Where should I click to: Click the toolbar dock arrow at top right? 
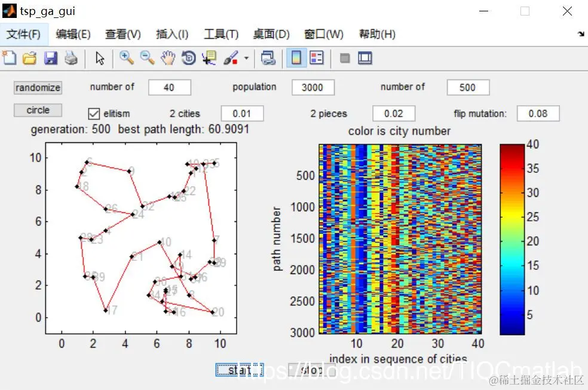coord(581,33)
